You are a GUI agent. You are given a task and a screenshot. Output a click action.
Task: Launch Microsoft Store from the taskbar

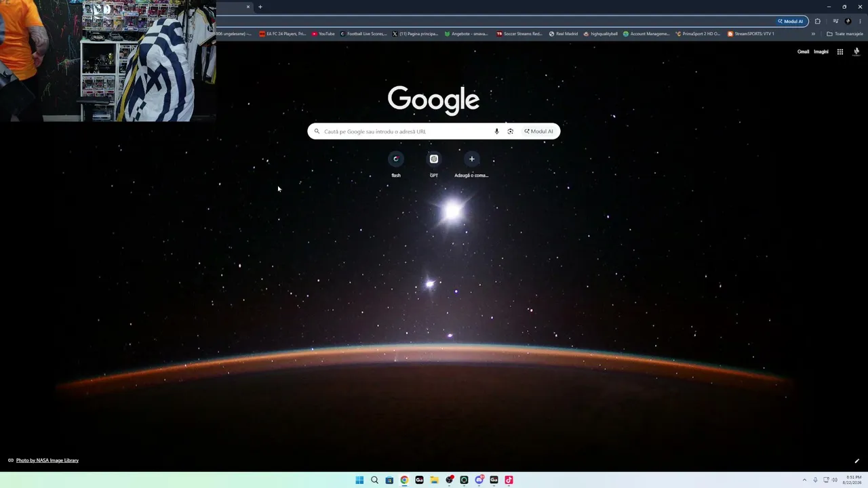(389, 480)
